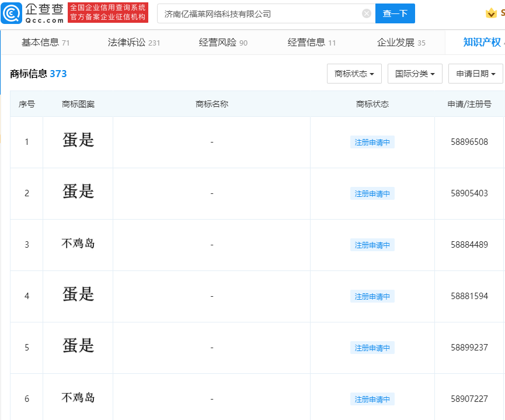Image resolution: width=505 pixels, height=420 pixels.
Task: Open the 商标状态 filter dropdown
Action: (x=354, y=74)
